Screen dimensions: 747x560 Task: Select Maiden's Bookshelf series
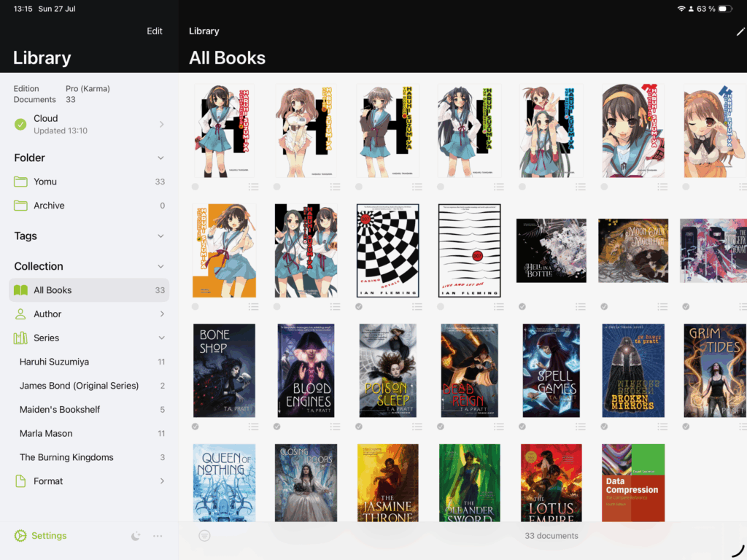pos(89,410)
